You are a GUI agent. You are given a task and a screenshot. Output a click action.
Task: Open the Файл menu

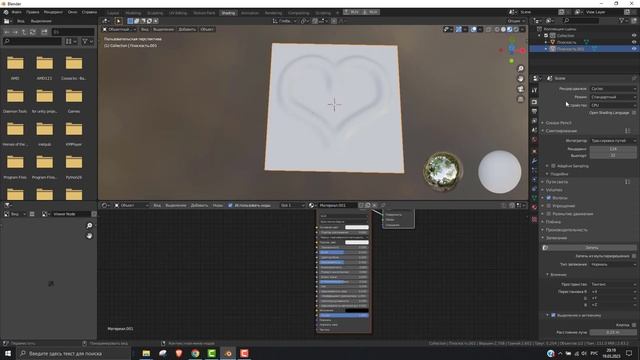coord(16,12)
